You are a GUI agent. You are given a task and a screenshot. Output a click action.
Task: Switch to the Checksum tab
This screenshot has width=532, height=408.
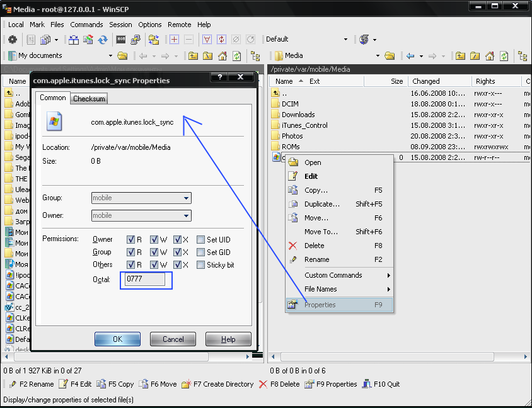pyautogui.click(x=89, y=99)
